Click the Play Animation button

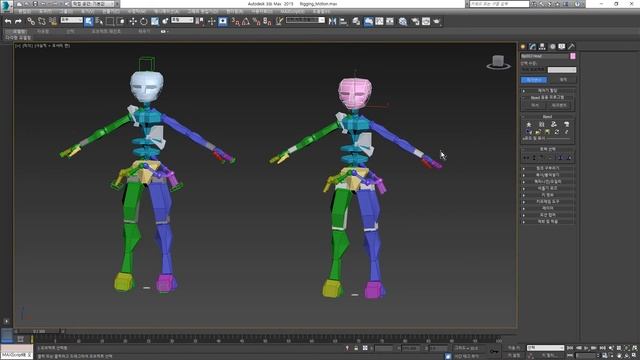point(587,348)
